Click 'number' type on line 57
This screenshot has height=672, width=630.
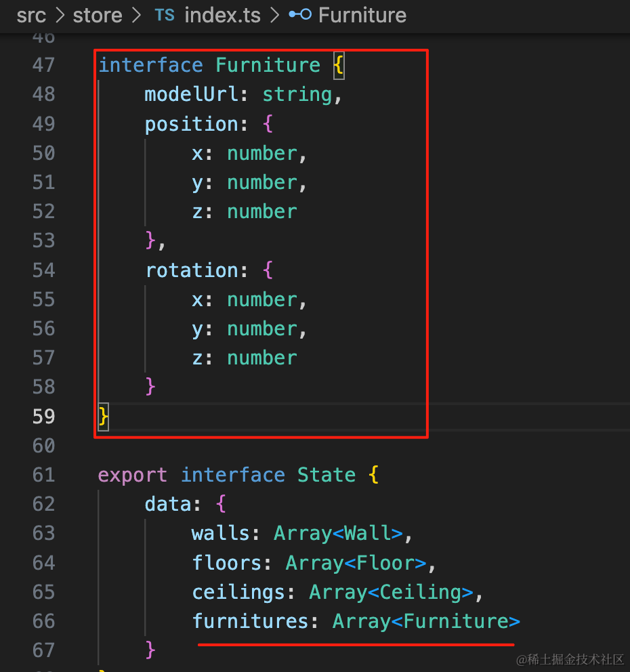(x=262, y=358)
